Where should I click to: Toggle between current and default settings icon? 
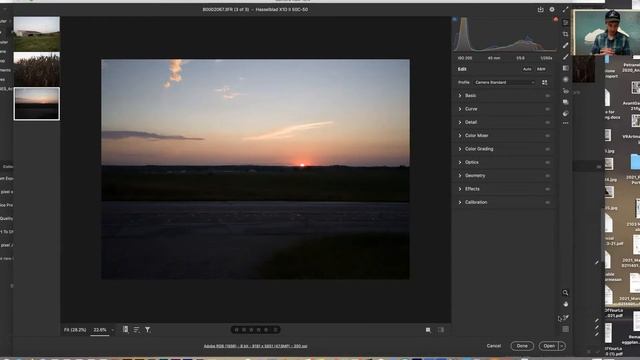441,330
